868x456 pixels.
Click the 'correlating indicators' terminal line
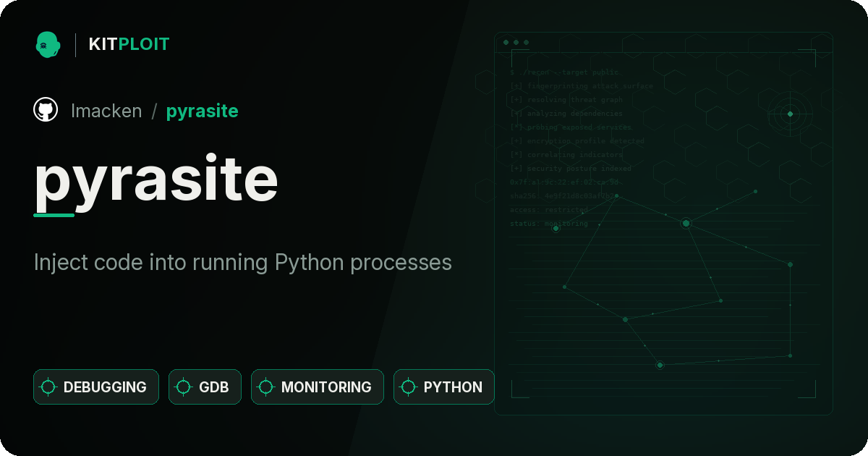coord(566,155)
